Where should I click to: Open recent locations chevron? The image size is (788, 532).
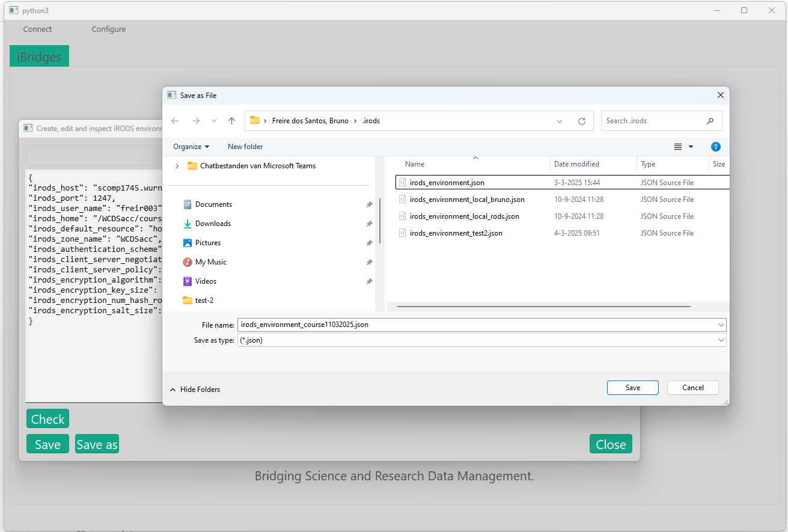coord(214,121)
